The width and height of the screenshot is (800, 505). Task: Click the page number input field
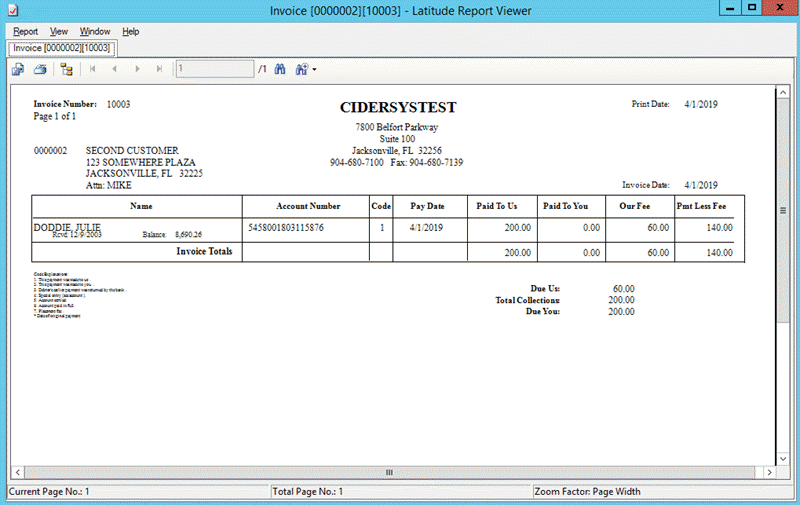214,69
